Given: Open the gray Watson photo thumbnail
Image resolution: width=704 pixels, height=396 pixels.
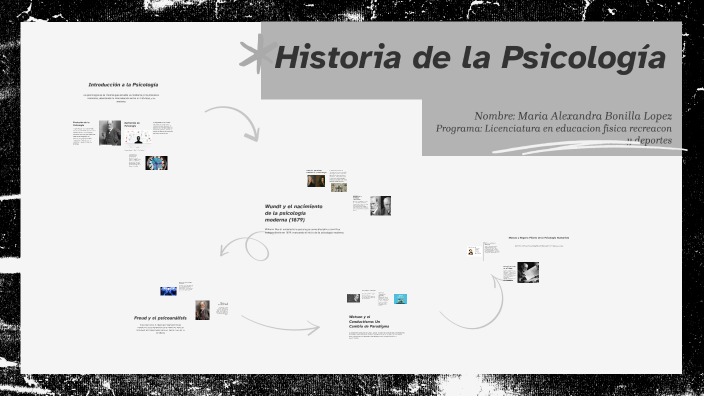Looking at the screenshot, I should click(x=353, y=298).
